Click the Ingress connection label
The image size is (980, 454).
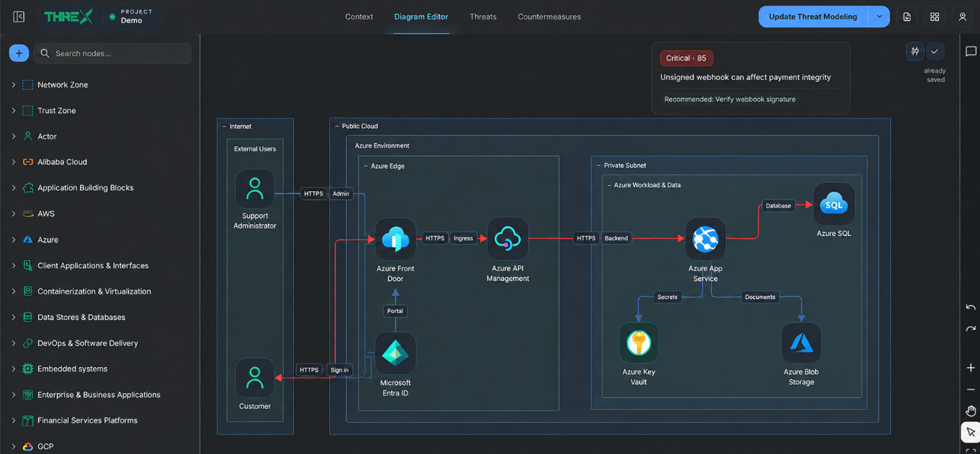tap(463, 238)
